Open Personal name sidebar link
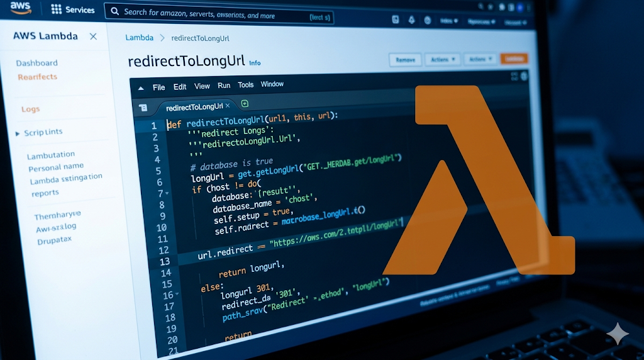 [56, 167]
